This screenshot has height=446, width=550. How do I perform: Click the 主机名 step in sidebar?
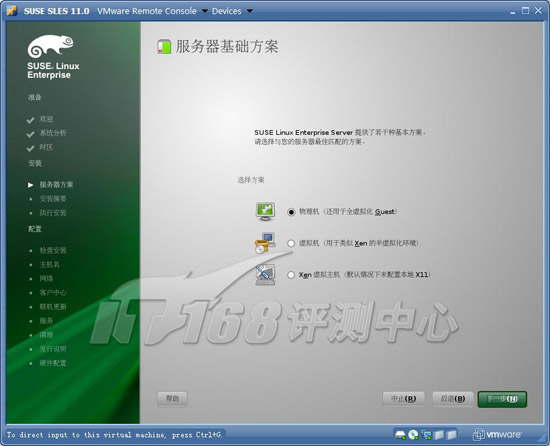[49, 264]
